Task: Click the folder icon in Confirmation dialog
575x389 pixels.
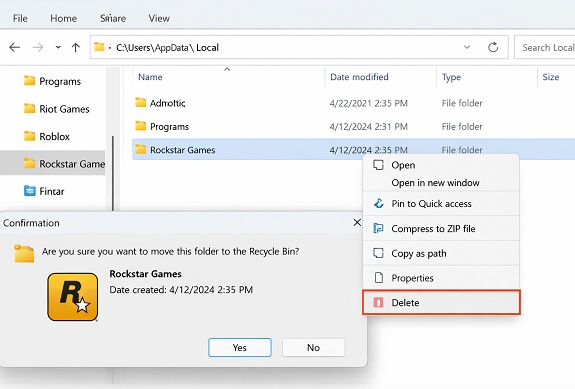Action: [24, 253]
